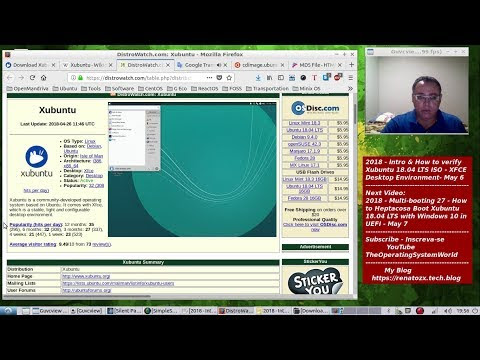Screen dimensions: 480x360
Task: Switch to the MD5 File tab
Action: pos(317,65)
